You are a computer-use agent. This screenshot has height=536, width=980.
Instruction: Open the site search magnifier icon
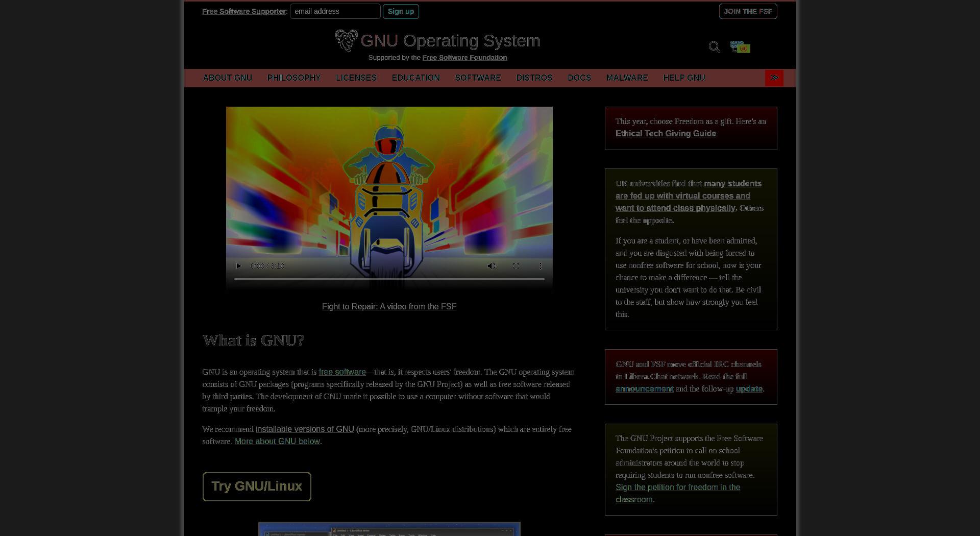[715, 47]
